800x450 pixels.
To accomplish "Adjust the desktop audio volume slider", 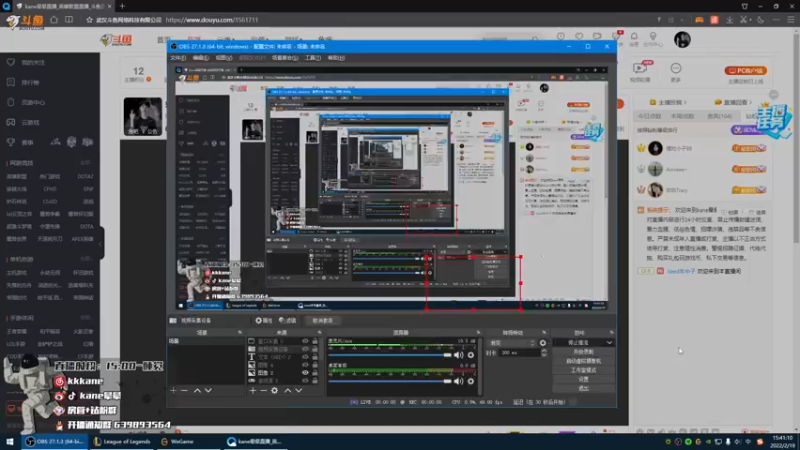I will coord(390,381).
